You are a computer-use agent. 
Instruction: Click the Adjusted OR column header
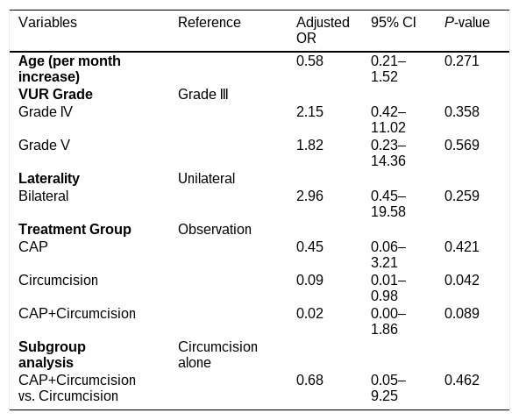tap(323, 30)
